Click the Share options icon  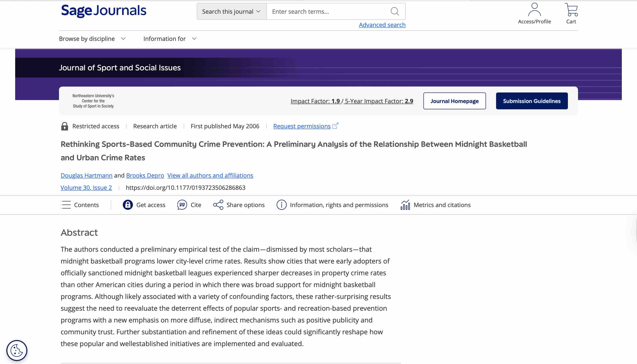pos(218,205)
